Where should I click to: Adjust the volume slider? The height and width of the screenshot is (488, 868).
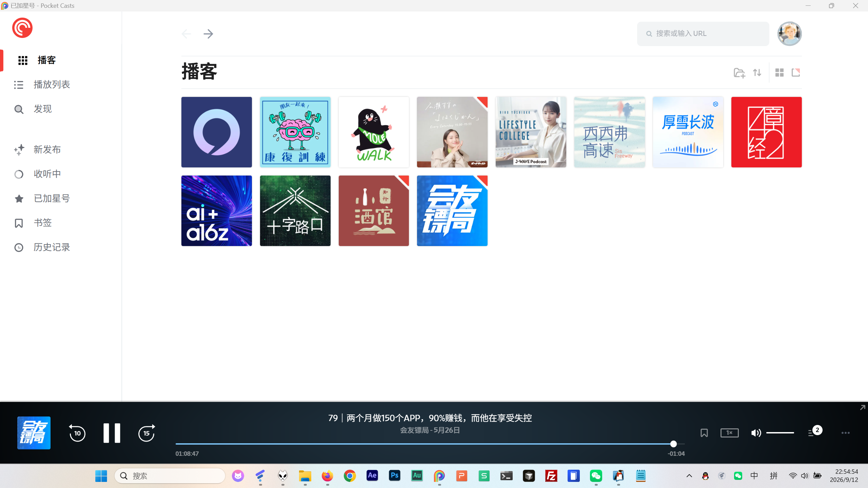pyautogui.click(x=780, y=433)
